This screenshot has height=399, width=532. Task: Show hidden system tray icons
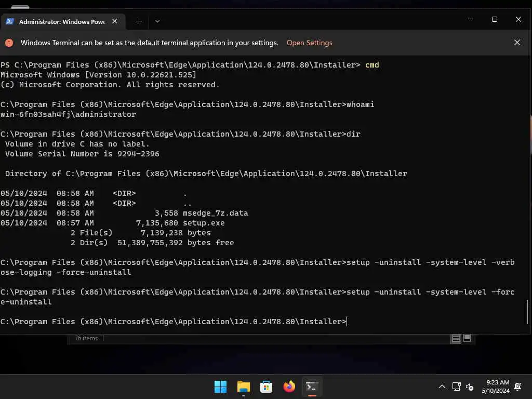pyautogui.click(x=442, y=387)
